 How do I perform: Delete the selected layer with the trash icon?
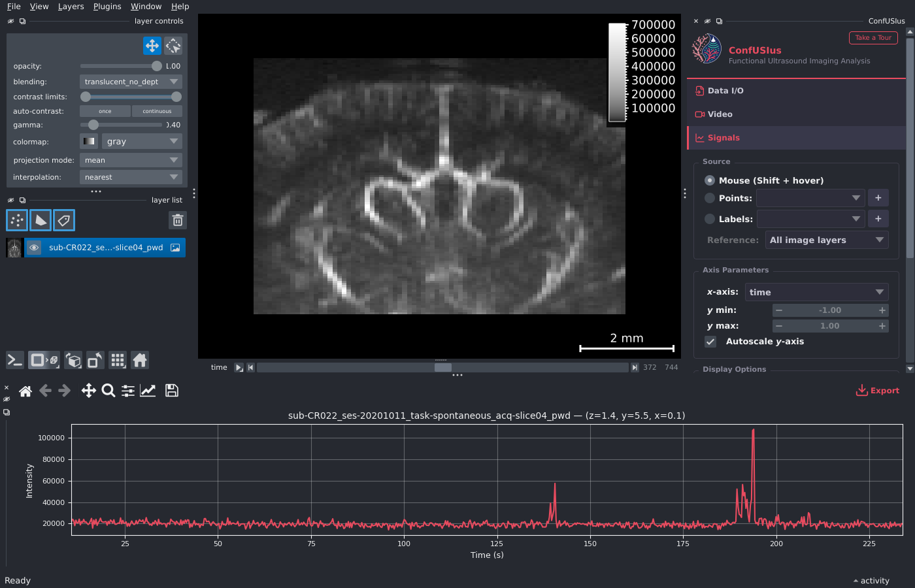pyautogui.click(x=178, y=220)
